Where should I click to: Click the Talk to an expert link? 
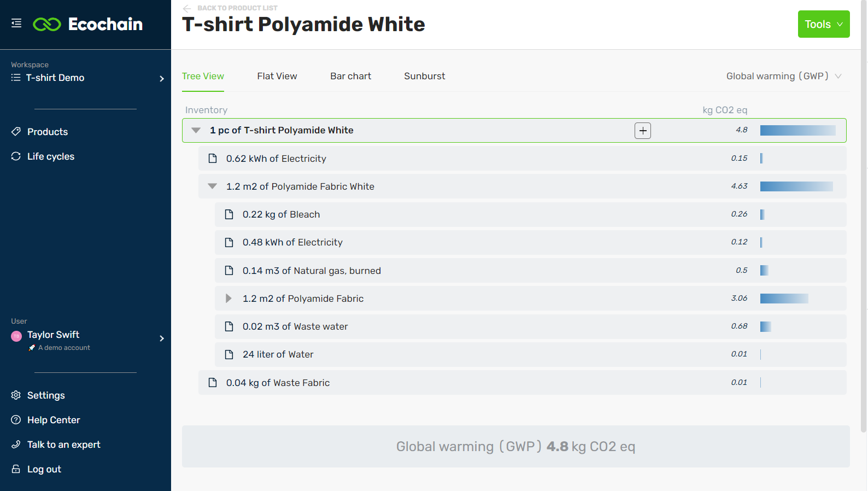(63, 445)
